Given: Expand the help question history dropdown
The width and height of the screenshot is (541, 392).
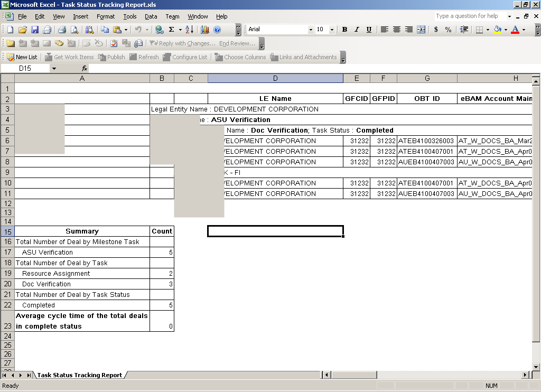Looking at the screenshot, I should pos(509,16).
